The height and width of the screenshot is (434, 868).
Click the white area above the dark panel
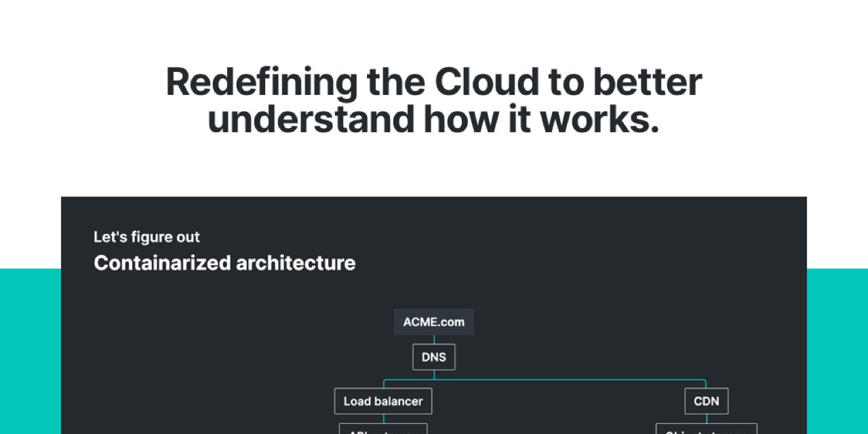pos(433,170)
